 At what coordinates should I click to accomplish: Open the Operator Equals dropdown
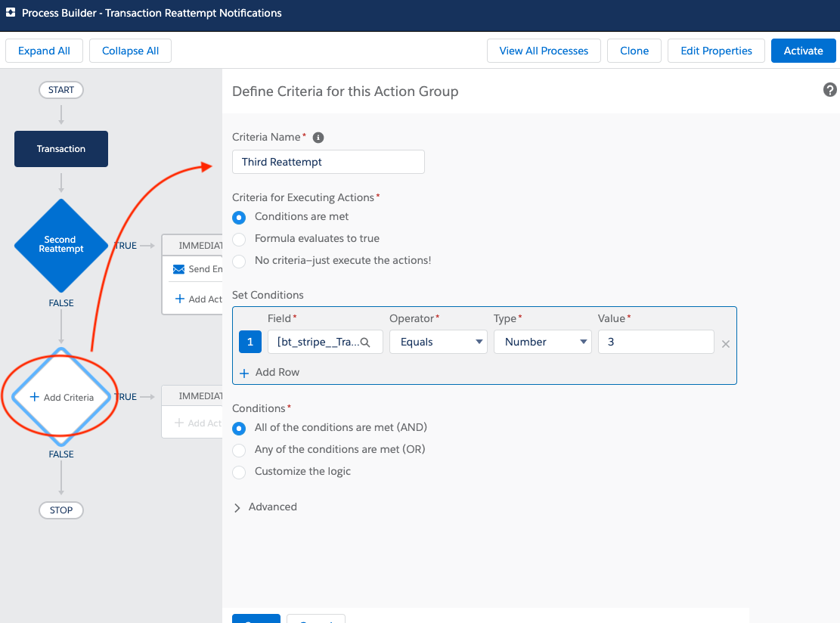point(439,342)
